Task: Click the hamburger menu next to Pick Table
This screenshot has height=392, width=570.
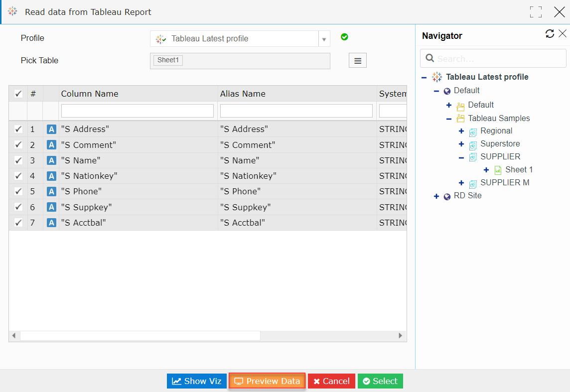Action: click(357, 60)
